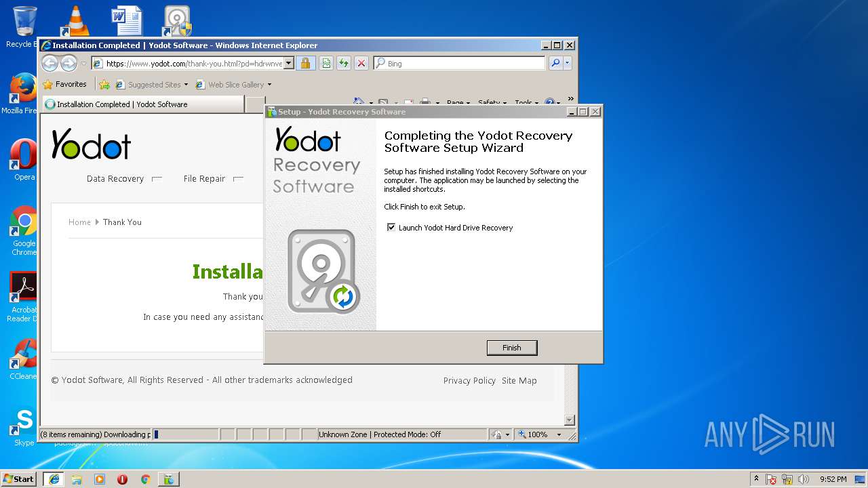868x488 pixels.
Task: Select the Yodot recovery installer desktop icon
Action: 177,22
